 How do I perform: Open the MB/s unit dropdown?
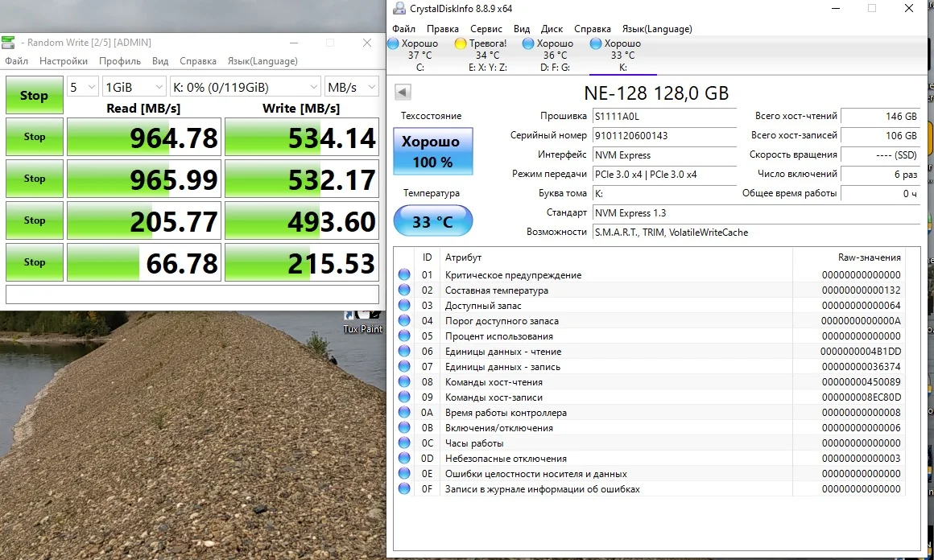(x=351, y=87)
